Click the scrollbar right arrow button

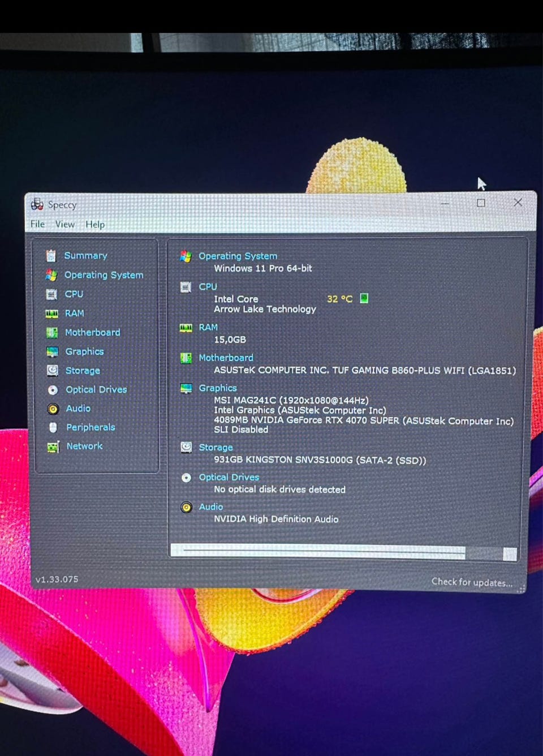pos(510,554)
